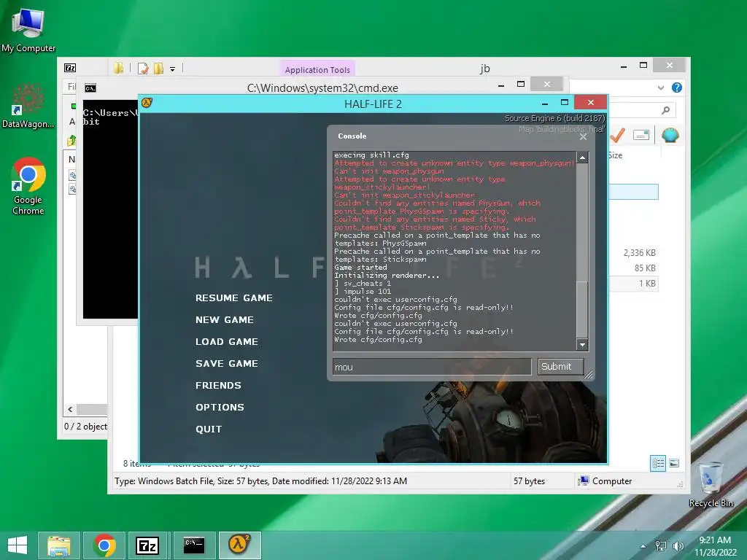Viewport: 747px width, 560px height.
Task: Open OPTIONS in Half-Life 2 menu
Action: point(220,408)
